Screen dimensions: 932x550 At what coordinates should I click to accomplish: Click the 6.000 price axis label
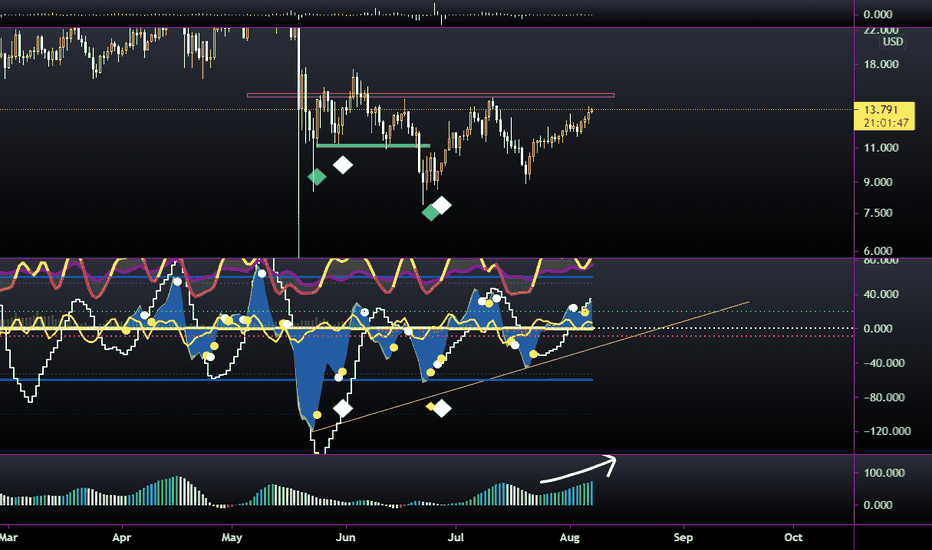[878, 251]
